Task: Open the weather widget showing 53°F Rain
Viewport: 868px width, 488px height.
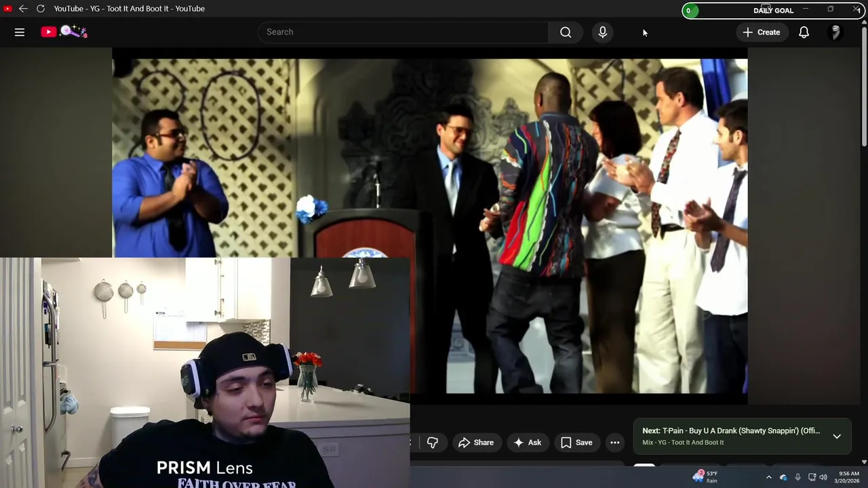Action: (x=705, y=477)
